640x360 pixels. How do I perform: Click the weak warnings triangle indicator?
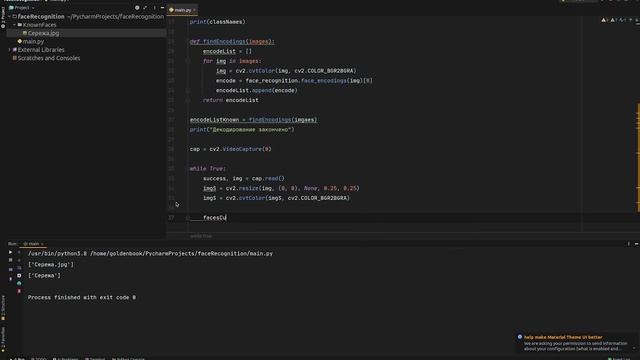coord(613,20)
